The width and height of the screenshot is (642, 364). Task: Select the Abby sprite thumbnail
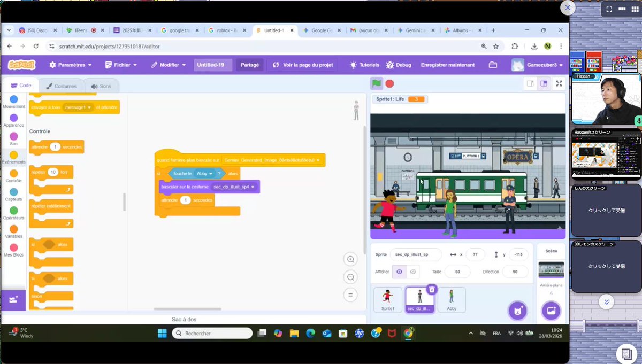(x=452, y=299)
